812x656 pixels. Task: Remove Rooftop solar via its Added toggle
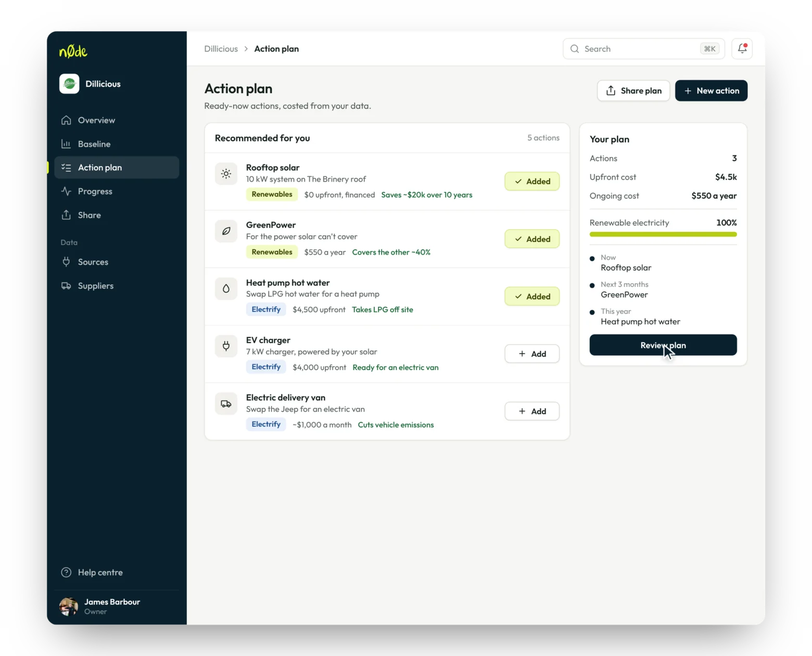532,181
